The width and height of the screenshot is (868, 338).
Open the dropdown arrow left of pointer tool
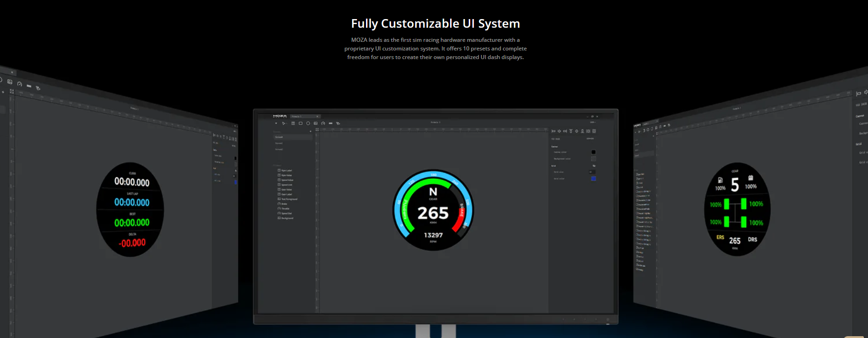point(276,123)
